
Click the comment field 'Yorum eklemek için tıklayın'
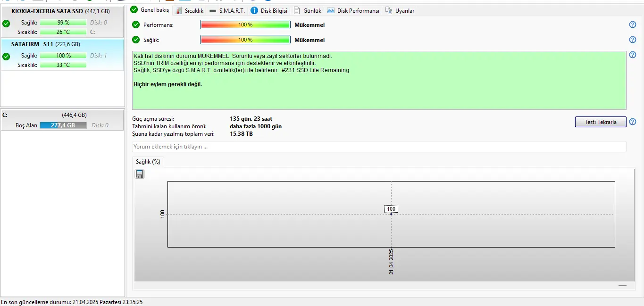(x=379, y=147)
